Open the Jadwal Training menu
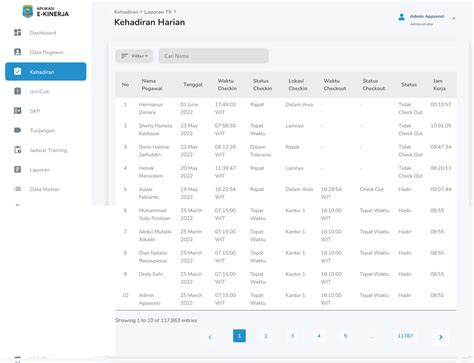The height and width of the screenshot is (363, 474). tap(48, 150)
